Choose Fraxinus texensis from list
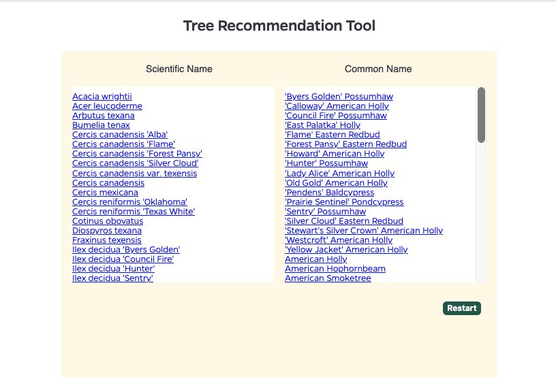Image resolution: width=556 pixels, height=392 pixels. coord(107,240)
